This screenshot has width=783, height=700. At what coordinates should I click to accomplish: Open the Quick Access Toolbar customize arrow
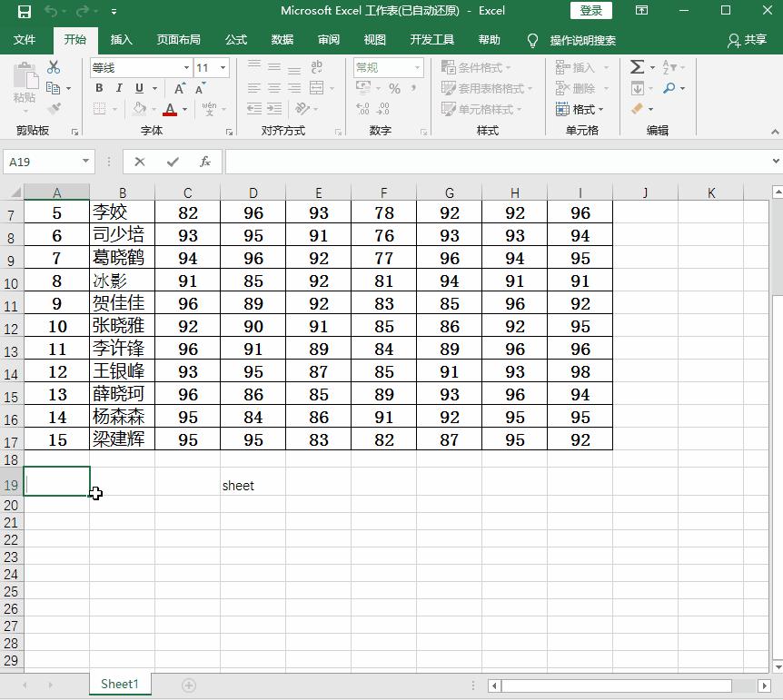(114, 11)
